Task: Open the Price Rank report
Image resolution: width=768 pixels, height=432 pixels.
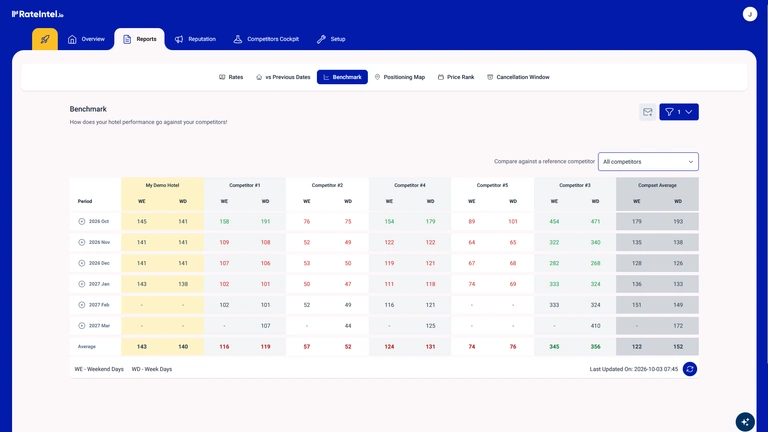Action: (x=456, y=77)
